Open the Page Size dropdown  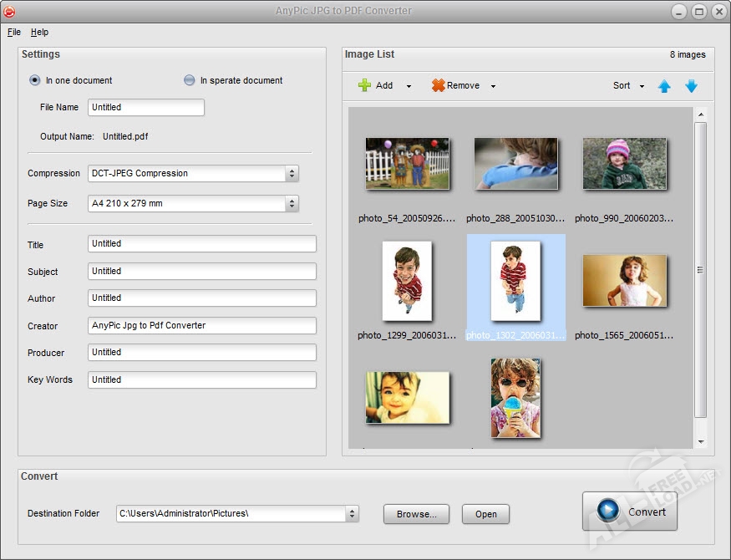coord(193,203)
